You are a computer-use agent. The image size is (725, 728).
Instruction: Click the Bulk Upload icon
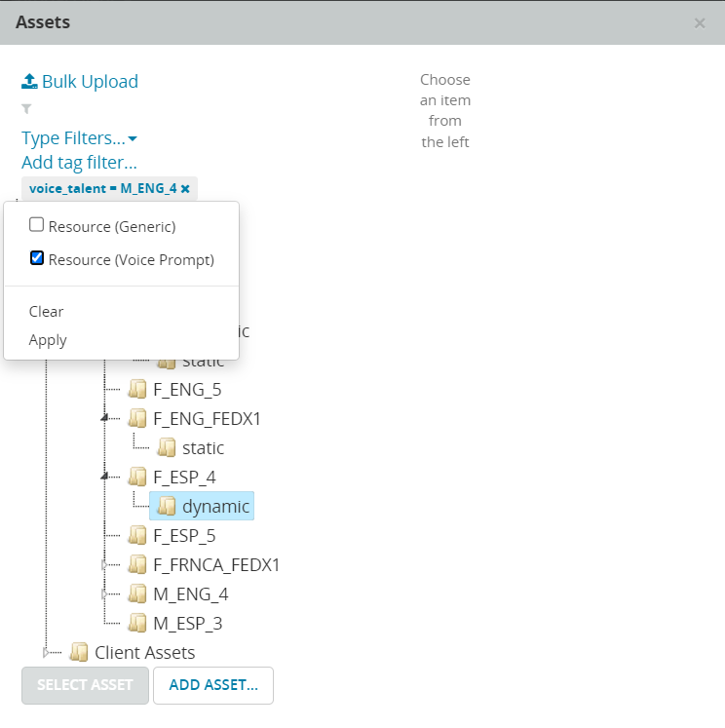[x=29, y=81]
